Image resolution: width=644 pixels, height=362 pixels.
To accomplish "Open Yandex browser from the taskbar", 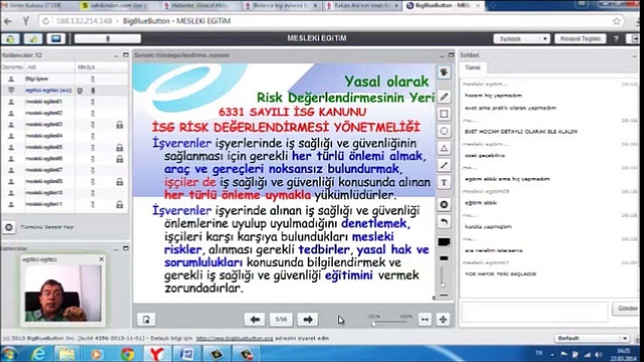I will [157, 354].
